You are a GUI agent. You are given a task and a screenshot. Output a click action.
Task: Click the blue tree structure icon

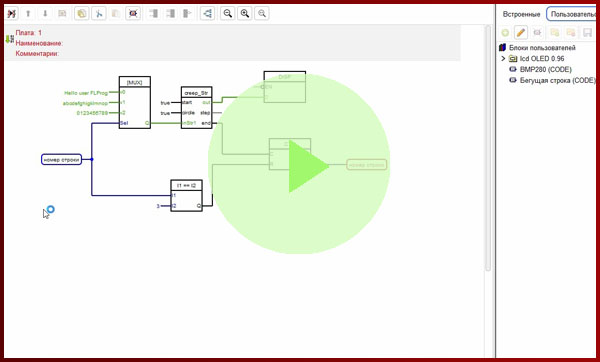(207, 14)
